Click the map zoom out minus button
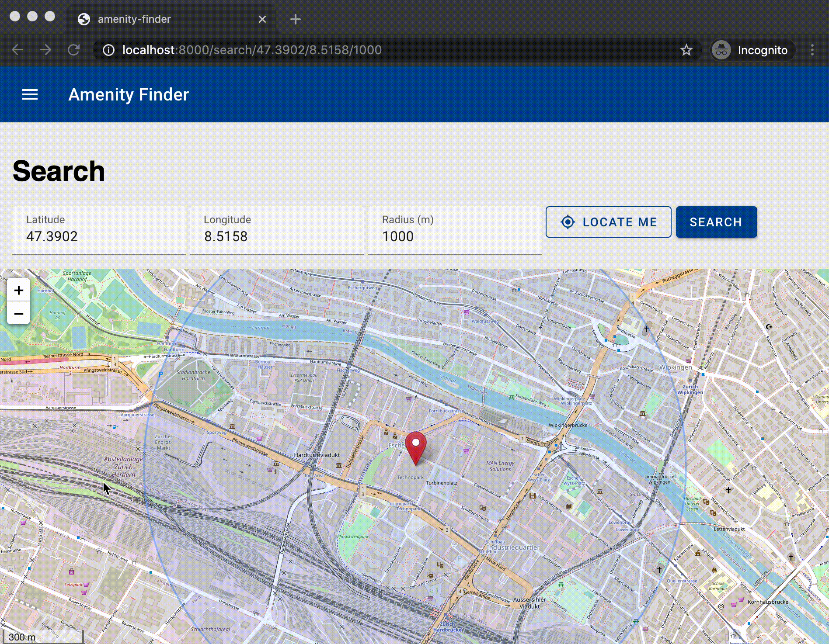This screenshot has width=829, height=644. (x=18, y=313)
